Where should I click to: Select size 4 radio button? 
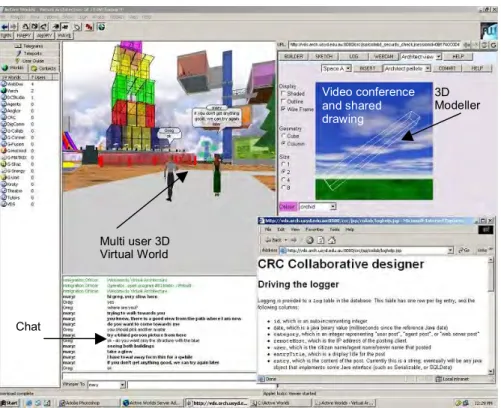click(x=283, y=180)
